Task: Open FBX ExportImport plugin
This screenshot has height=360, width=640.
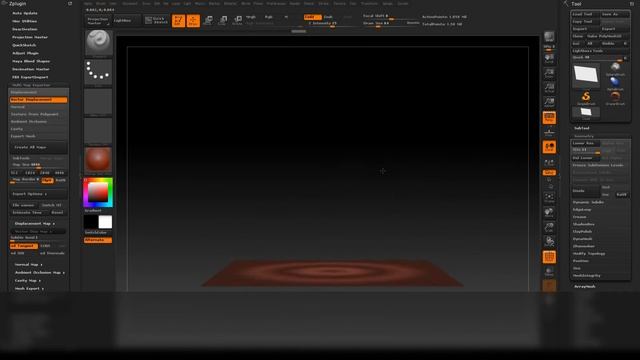Action: click(30, 77)
